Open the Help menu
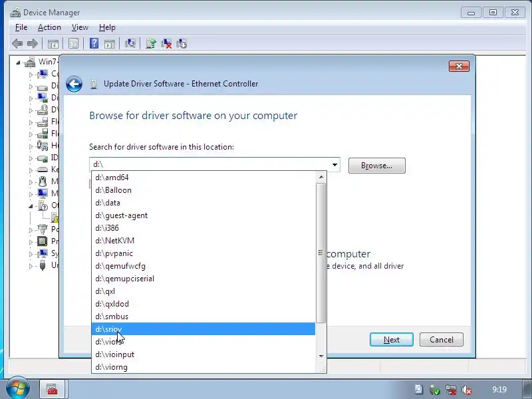 tap(107, 27)
